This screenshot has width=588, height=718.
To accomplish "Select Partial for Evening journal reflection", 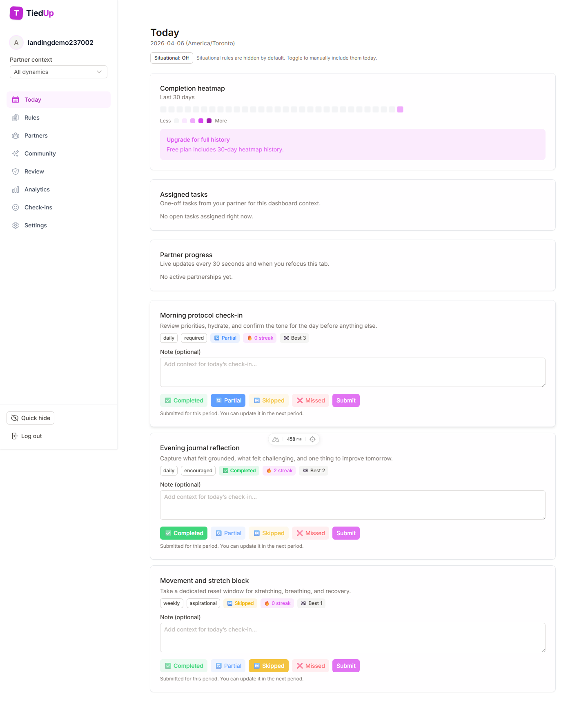I will (x=228, y=533).
